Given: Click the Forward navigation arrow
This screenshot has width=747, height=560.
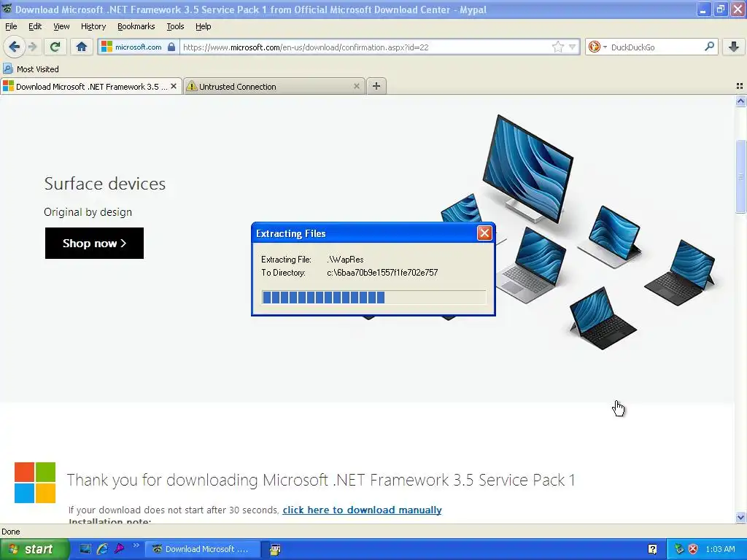Looking at the screenshot, I should [32, 47].
